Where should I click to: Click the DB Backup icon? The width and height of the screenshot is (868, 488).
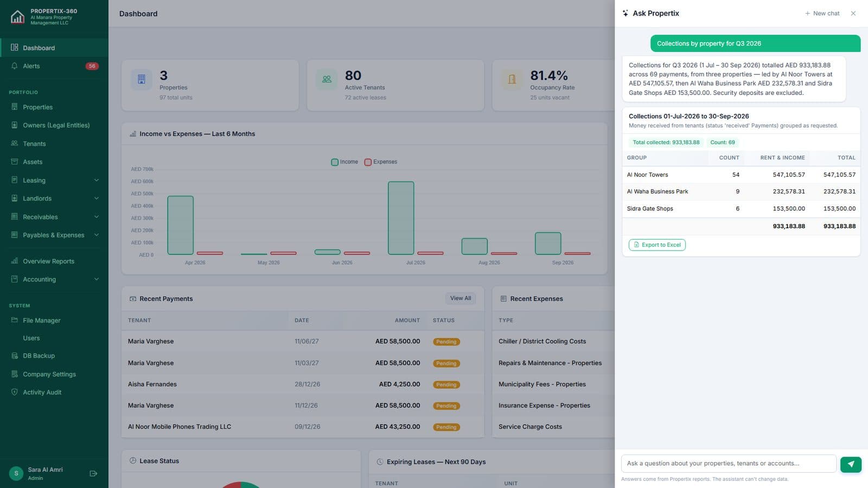[x=15, y=356]
